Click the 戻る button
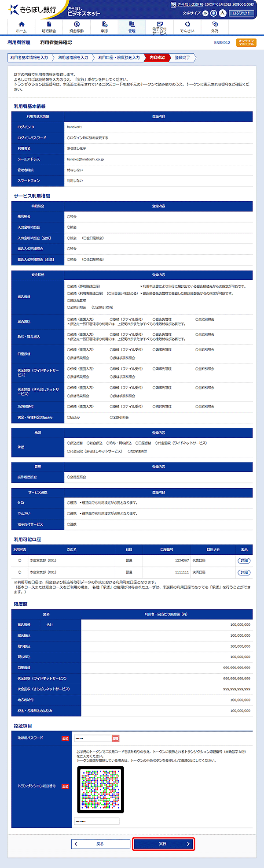Screen dimensions: 264x868 [101, 844]
